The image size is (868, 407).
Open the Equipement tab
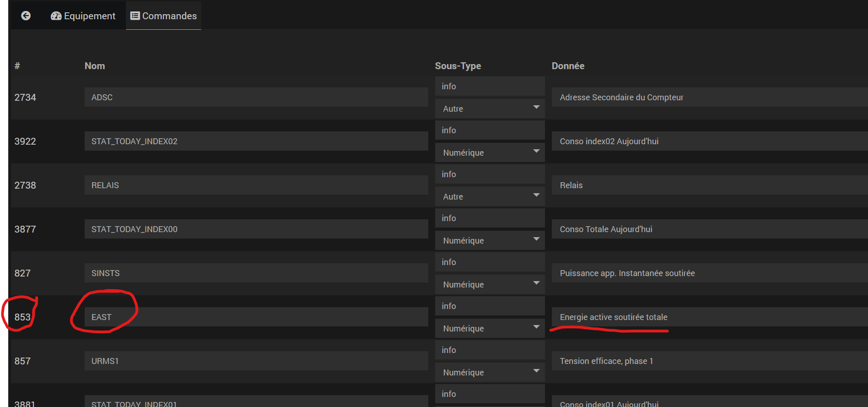[x=83, y=16]
